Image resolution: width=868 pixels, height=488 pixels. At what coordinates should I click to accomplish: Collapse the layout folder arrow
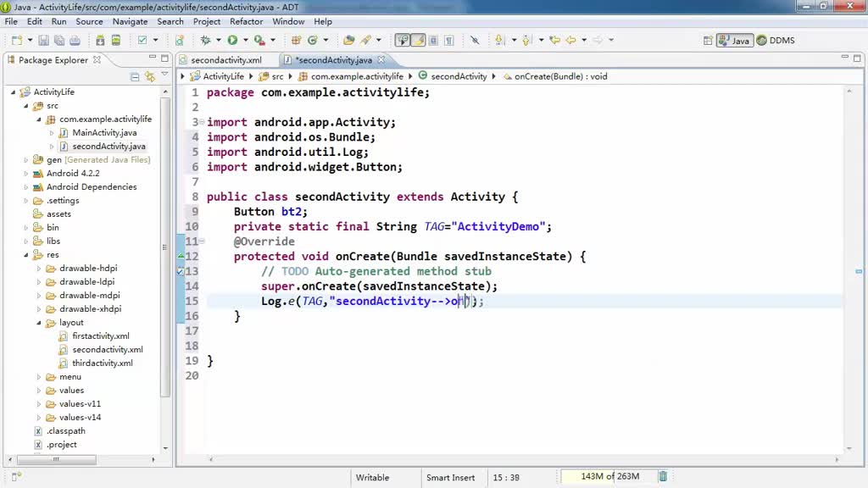pos(39,323)
